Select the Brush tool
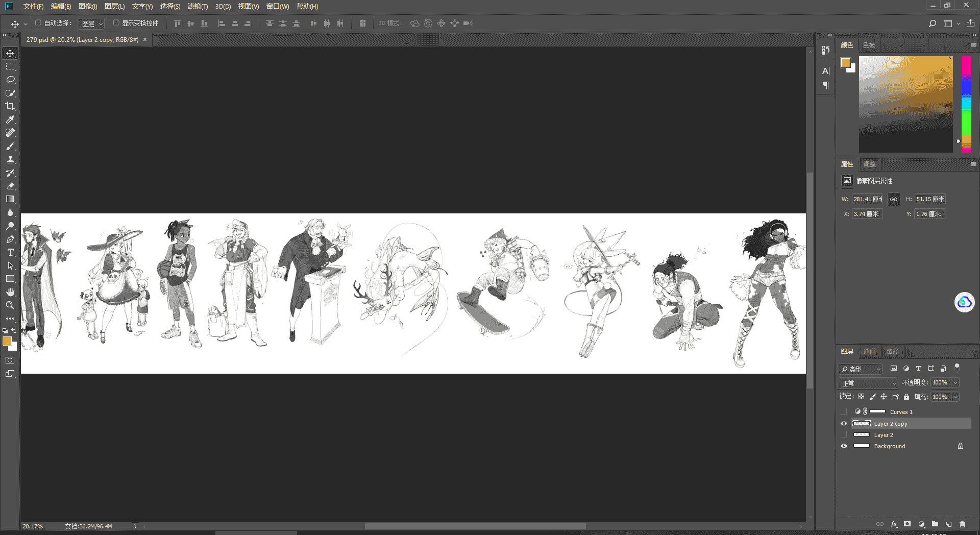Screen dimensions: 980x535 coord(10,147)
